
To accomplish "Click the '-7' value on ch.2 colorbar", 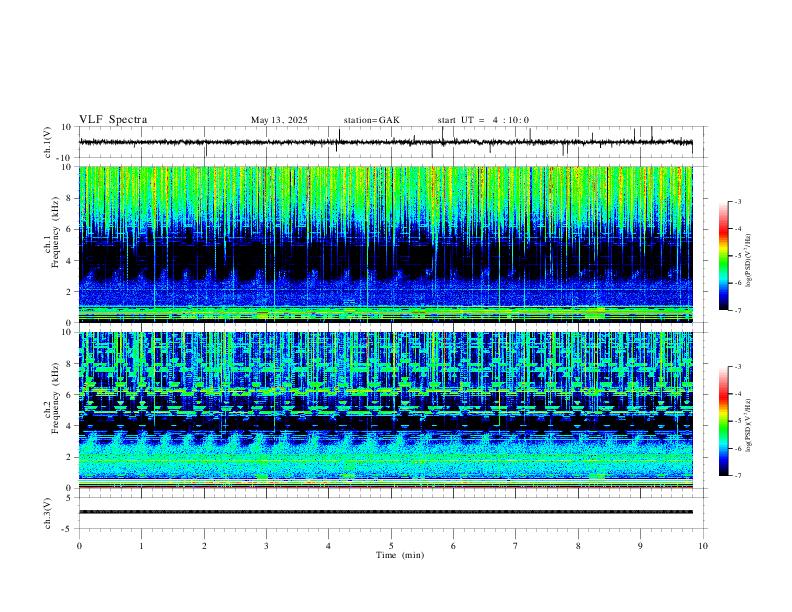I will tap(738, 476).
